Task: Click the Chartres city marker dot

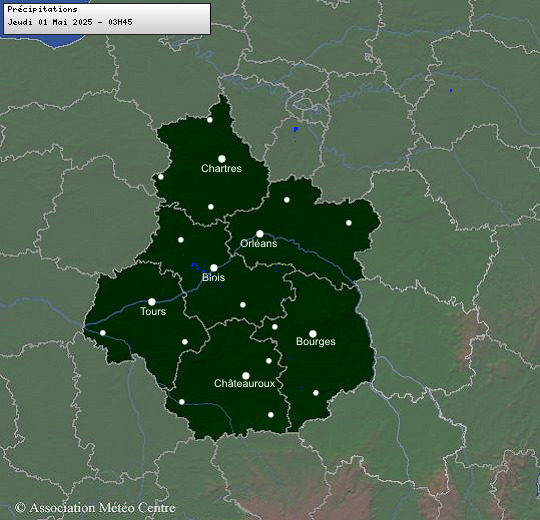Action: 222,159
